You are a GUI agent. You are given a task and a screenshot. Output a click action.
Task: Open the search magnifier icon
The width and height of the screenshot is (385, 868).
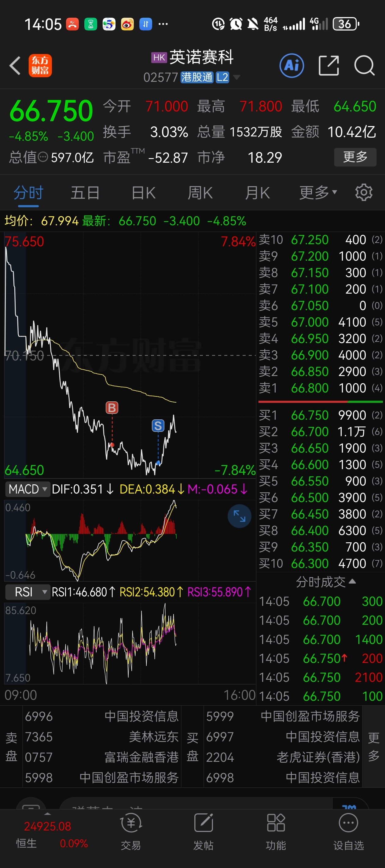pyautogui.click(x=365, y=65)
